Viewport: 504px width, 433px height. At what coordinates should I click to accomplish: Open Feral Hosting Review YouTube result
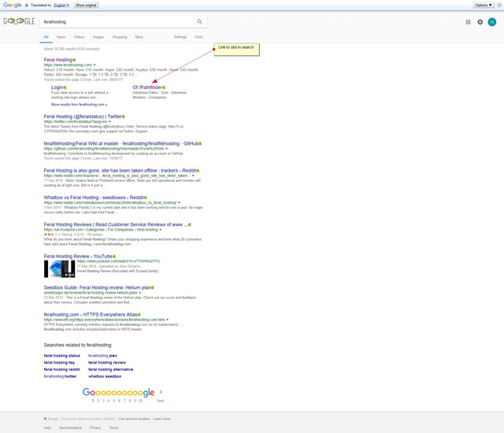[x=78, y=257]
